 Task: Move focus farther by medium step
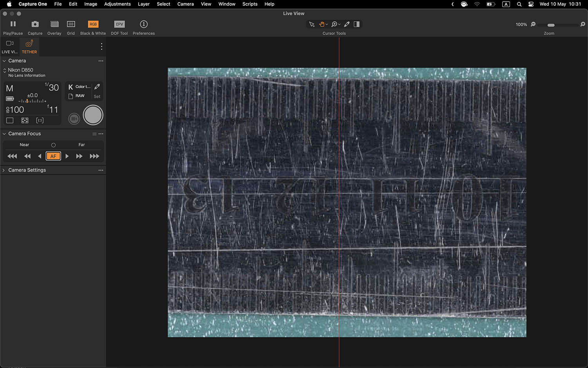click(x=79, y=156)
